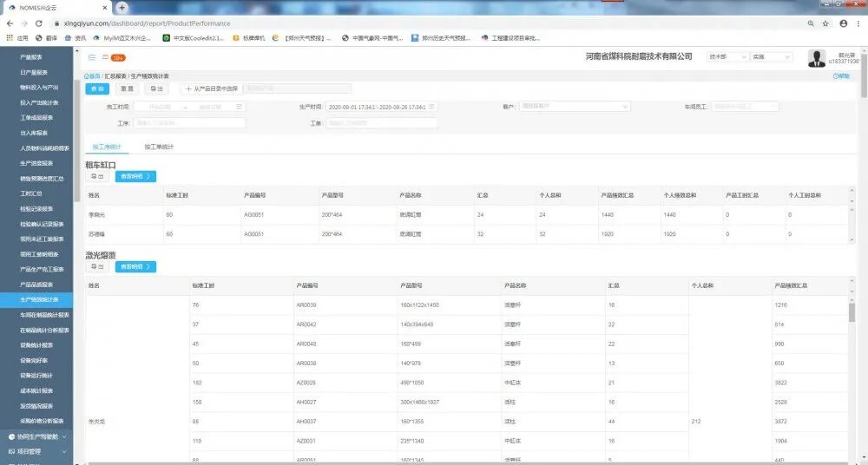The height and width of the screenshot is (465, 868).
Task: Open the 工程建设项目审批 bookmark
Action: (510, 38)
